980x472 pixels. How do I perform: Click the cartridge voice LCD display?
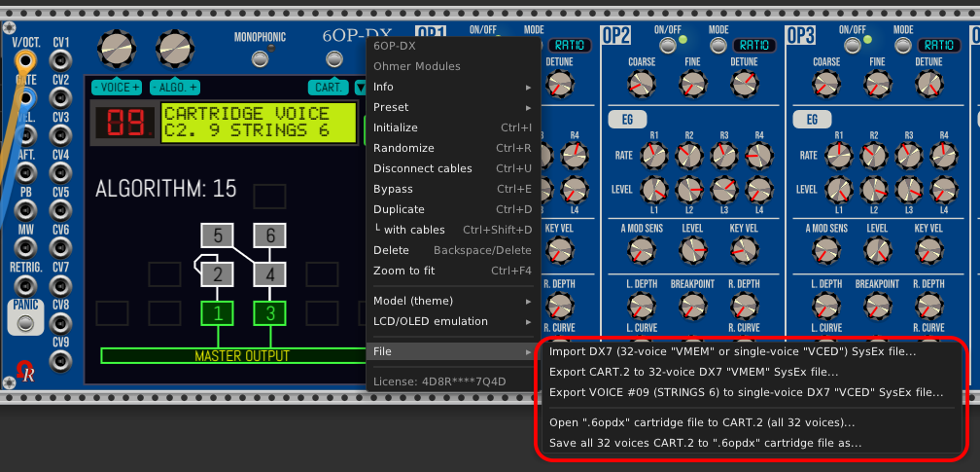259,122
